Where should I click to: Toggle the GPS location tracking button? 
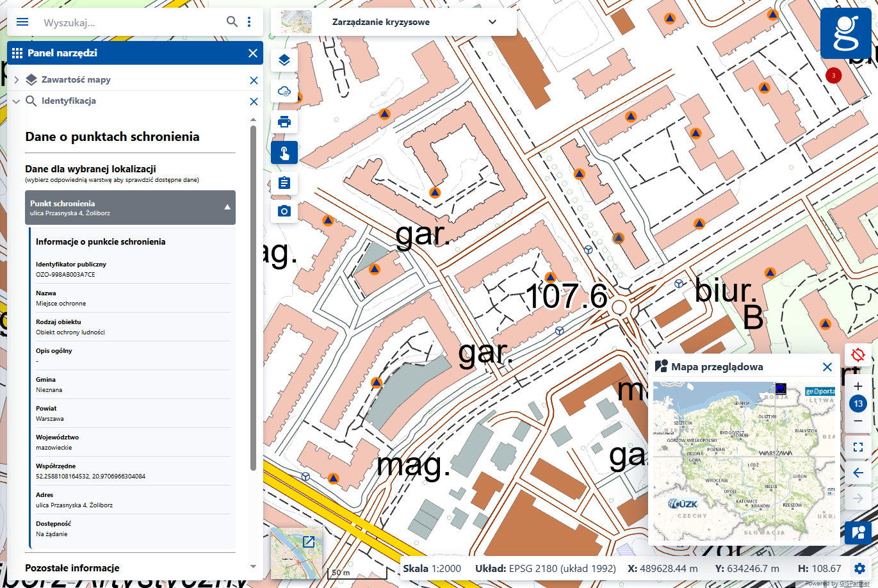(x=858, y=354)
